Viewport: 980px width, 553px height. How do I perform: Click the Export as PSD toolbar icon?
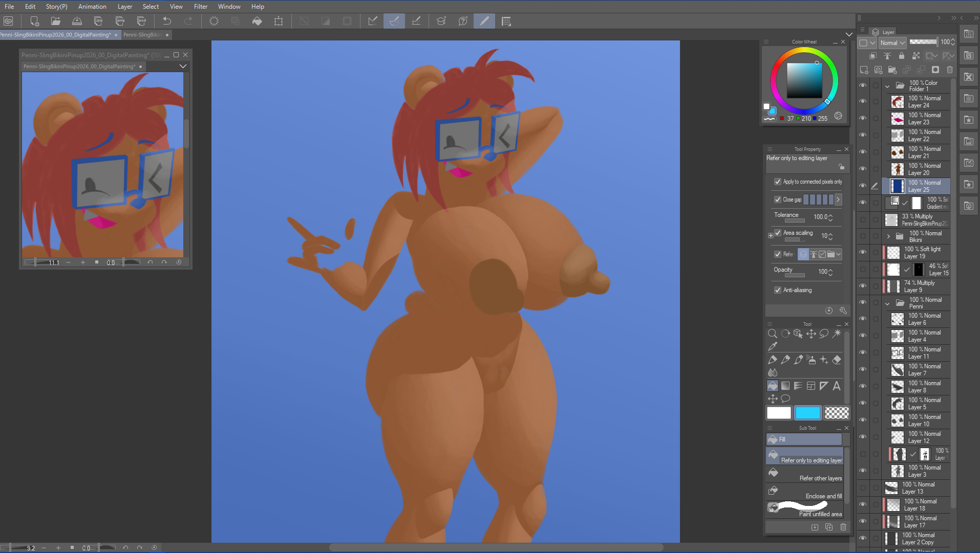point(141,21)
